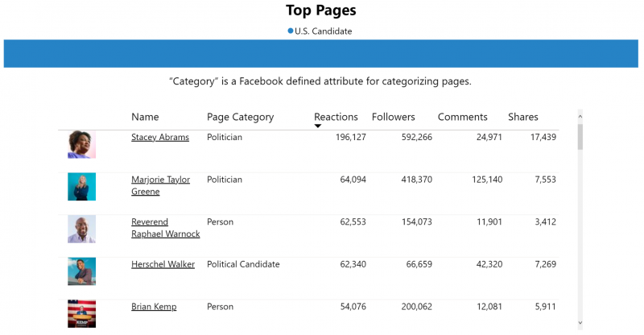The width and height of the screenshot is (644, 335).
Task: Click the scrollbar up arrow
Action: (580, 117)
